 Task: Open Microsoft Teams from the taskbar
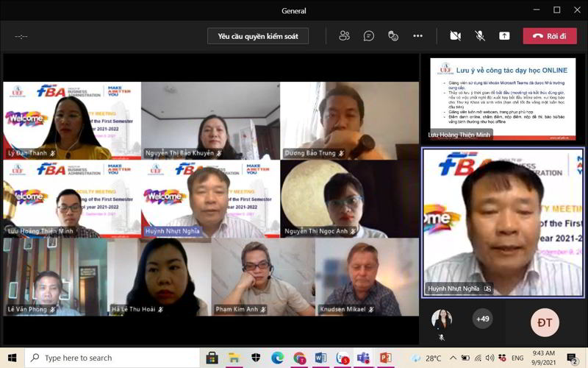[363, 358]
